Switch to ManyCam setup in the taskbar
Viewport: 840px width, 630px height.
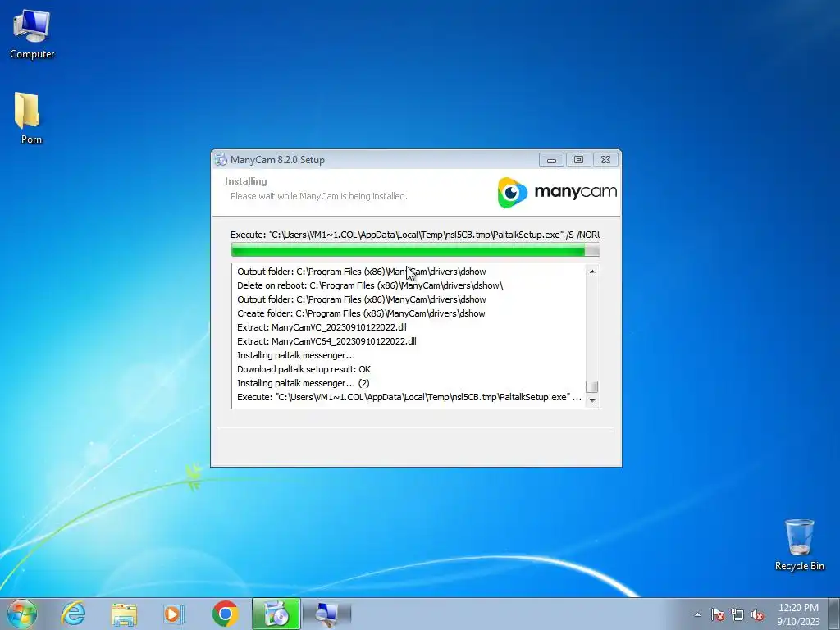[x=276, y=614]
